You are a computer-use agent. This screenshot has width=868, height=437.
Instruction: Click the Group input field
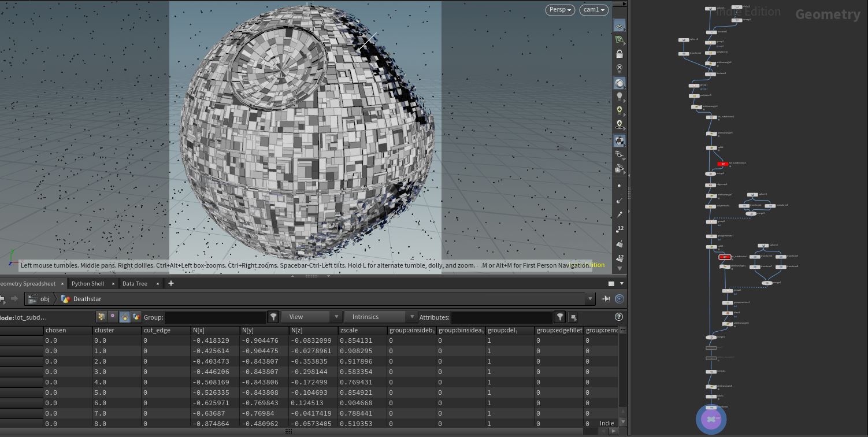tap(216, 317)
